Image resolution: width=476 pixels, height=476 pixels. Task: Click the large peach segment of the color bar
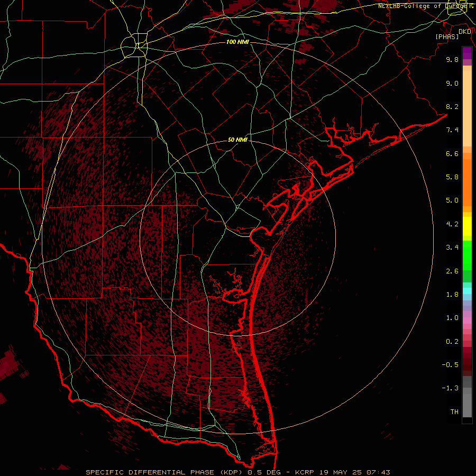coord(467,109)
